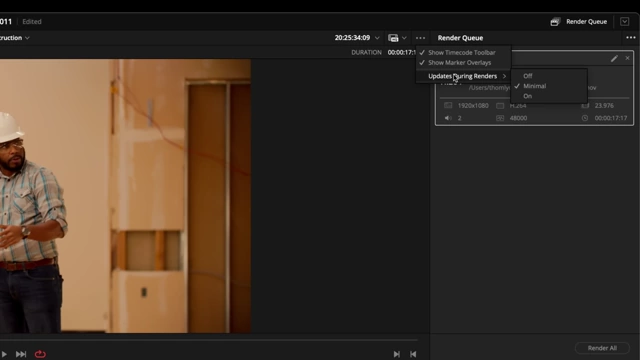
Task: Jump to next clip with fast-forward icon
Action: 21,354
